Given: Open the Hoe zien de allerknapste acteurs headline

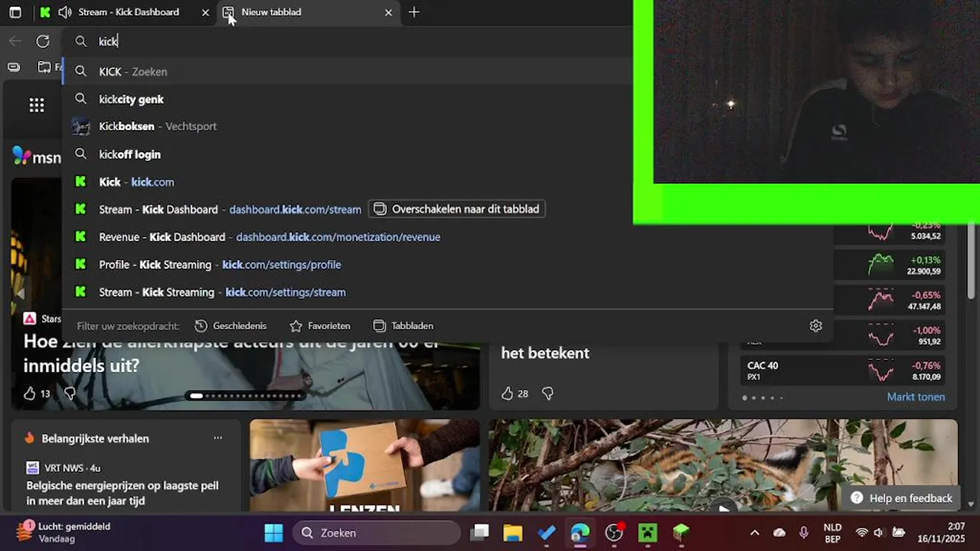Looking at the screenshot, I should [232, 354].
